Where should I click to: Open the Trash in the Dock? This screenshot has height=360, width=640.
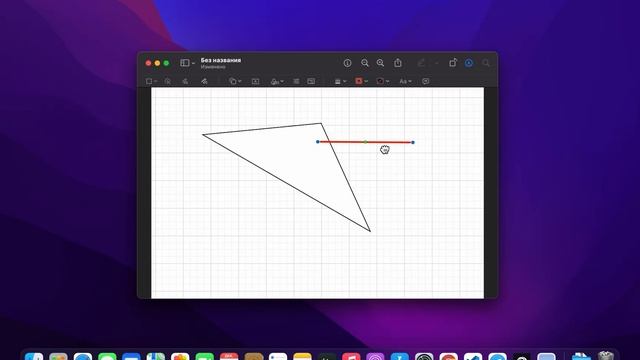point(606,355)
